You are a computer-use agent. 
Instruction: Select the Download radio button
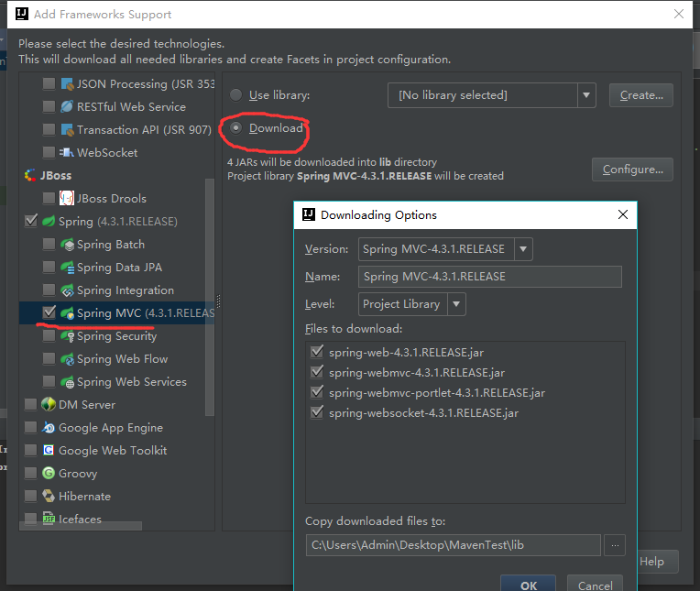click(235, 128)
